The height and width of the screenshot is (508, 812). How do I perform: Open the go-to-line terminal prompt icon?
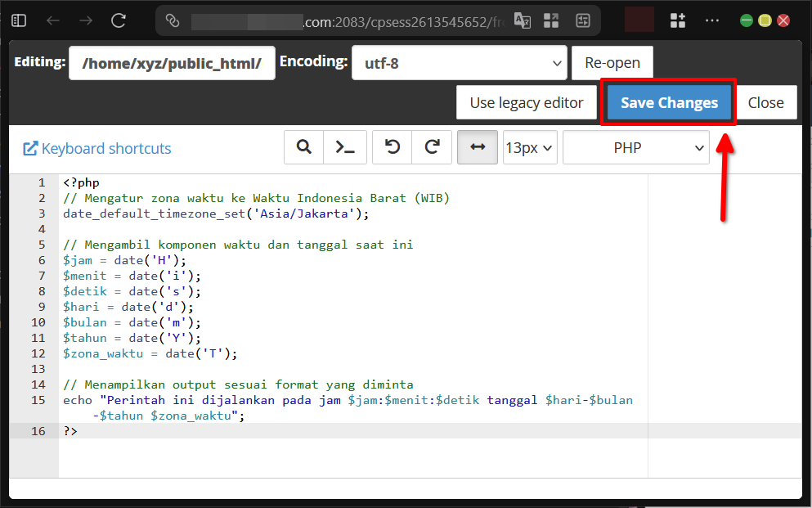[x=344, y=148]
